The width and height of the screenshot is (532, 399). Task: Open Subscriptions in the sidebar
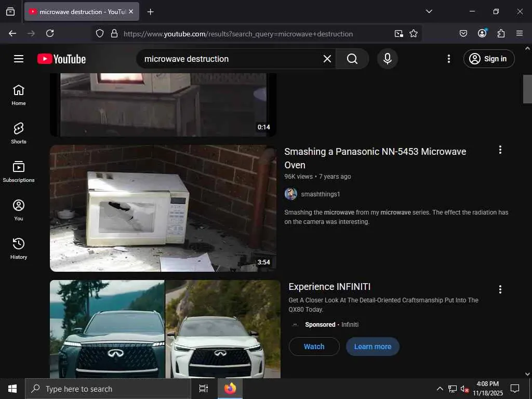tap(19, 171)
